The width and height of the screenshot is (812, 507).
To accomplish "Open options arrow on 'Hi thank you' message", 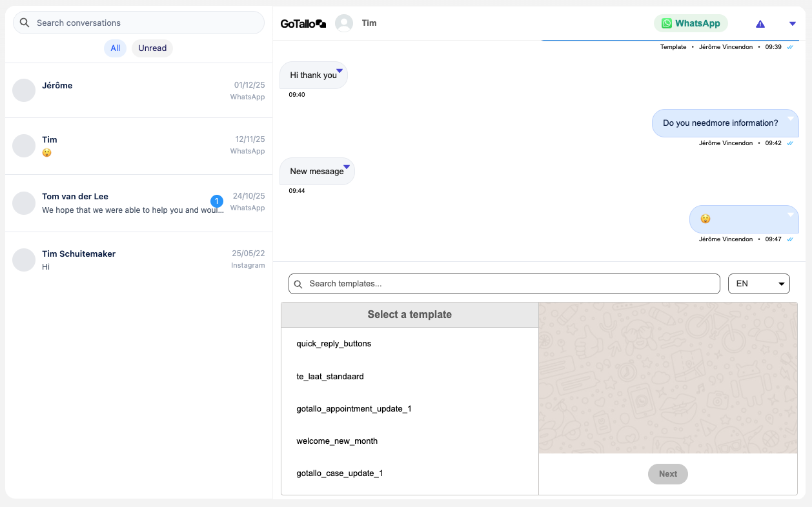I will (339, 70).
